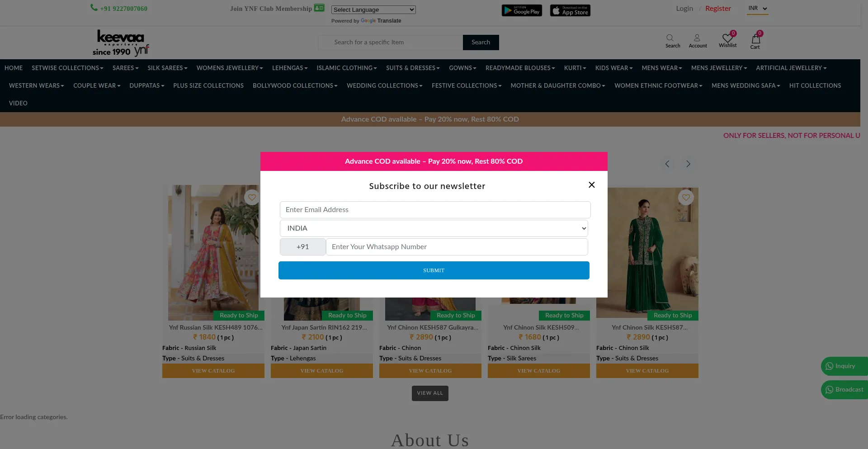Expand the Silk Sarees menu
The width and height of the screenshot is (868, 449).
click(167, 68)
